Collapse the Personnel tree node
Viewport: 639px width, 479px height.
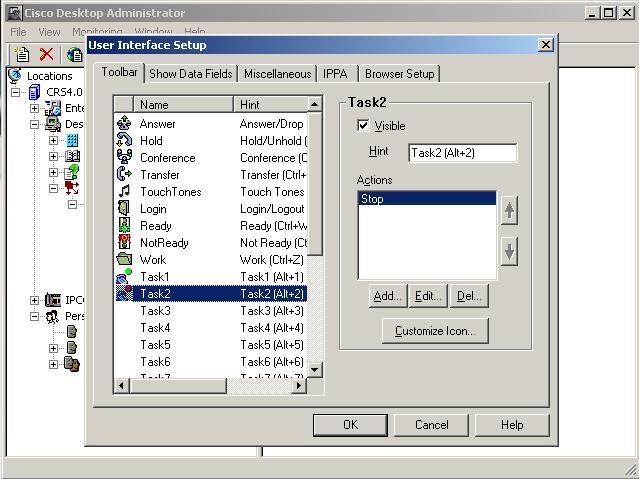35,316
